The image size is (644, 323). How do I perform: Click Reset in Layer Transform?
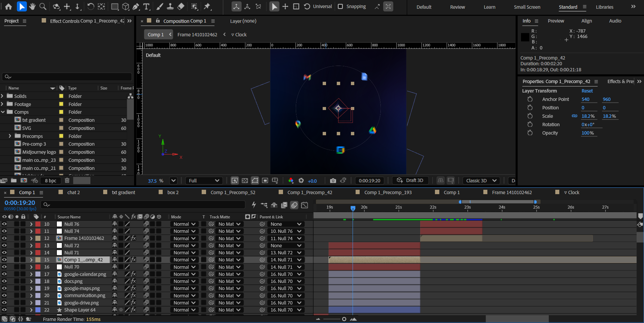pyautogui.click(x=587, y=91)
